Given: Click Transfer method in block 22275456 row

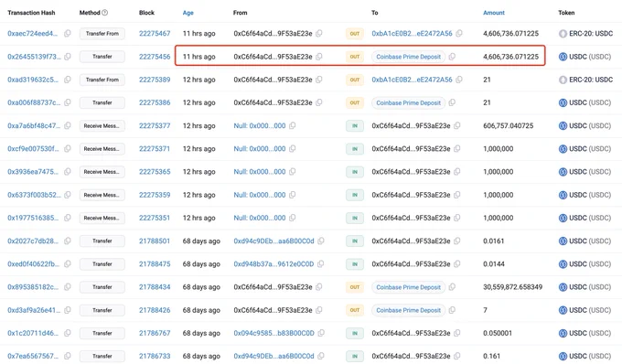Looking at the screenshot, I should tap(102, 57).
